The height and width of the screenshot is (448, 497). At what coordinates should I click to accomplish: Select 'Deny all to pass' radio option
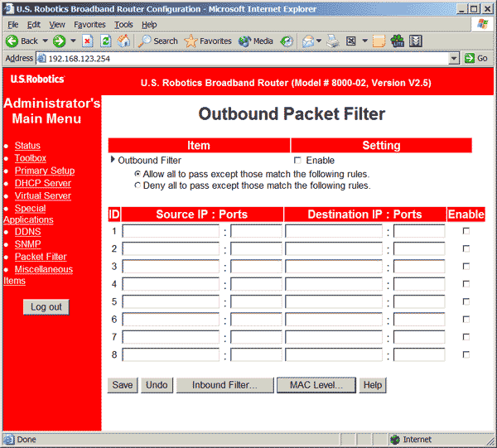138,186
